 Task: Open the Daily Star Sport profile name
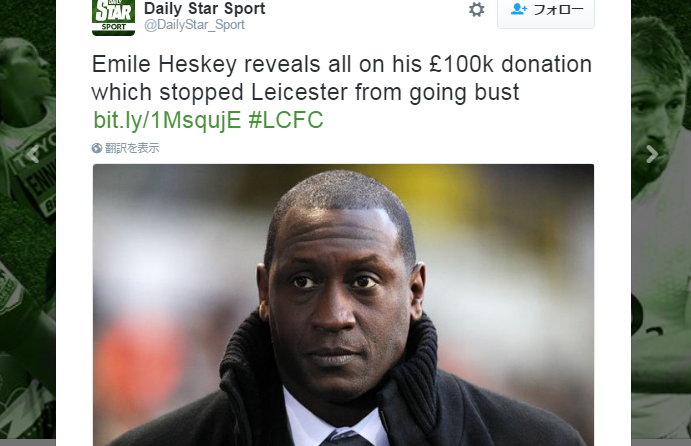pos(204,8)
